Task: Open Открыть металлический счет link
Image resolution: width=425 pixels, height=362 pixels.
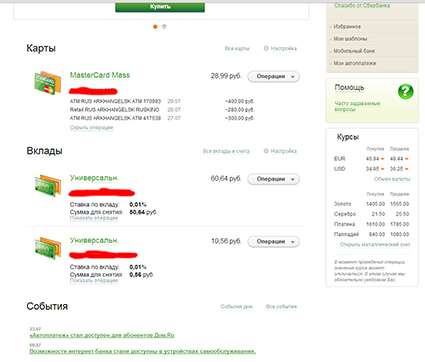Action: click(375, 244)
